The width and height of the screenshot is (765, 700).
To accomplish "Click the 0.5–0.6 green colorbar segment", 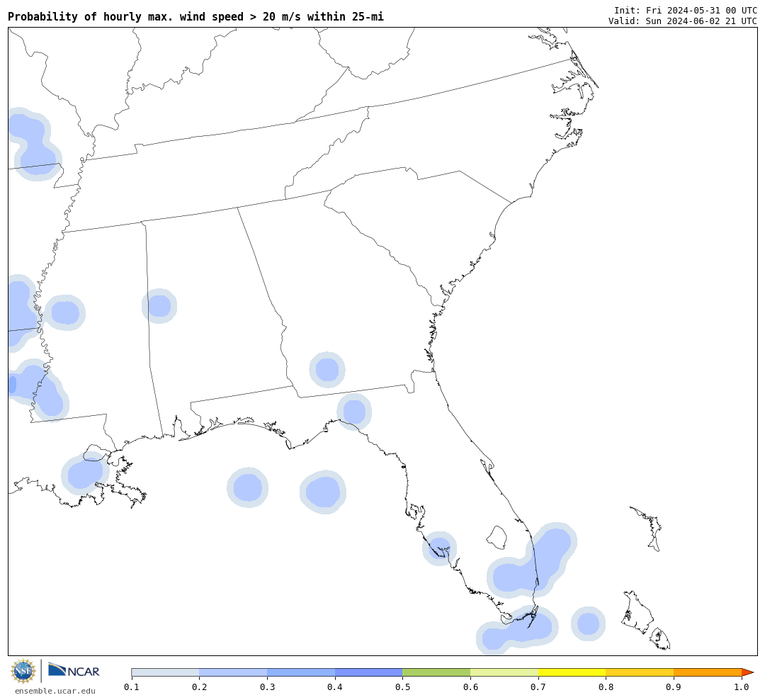I will [436, 672].
